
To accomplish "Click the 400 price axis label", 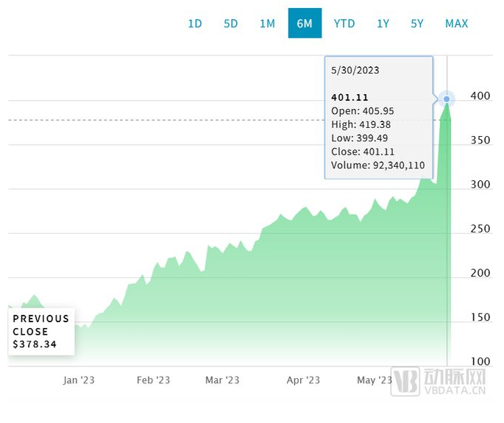I will [x=480, y=96].
